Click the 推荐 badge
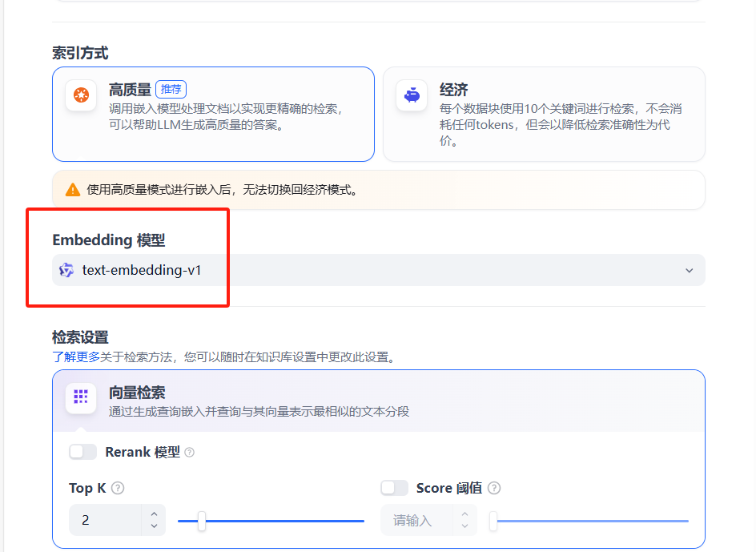 click(171, 89)
